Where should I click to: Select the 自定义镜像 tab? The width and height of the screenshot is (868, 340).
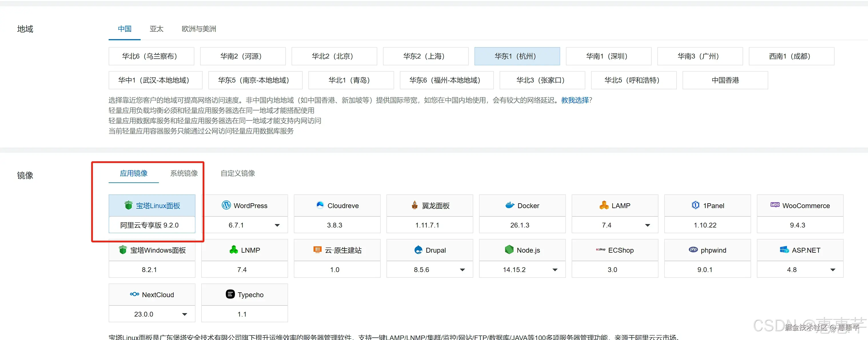pos(238,173)
